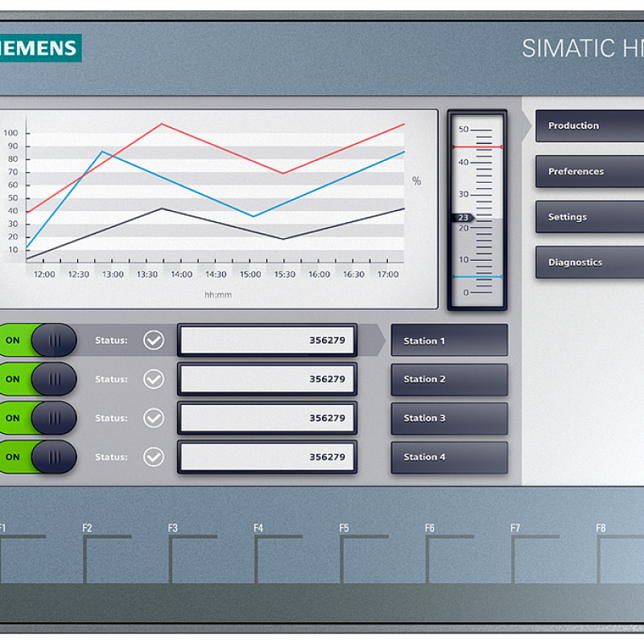
Task: Click the 356279 value field for Station 1
Action: click(267, 341)
